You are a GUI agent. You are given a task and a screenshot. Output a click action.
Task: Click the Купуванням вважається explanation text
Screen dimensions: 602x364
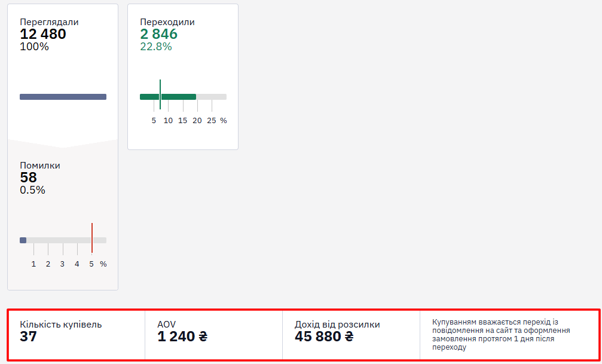501,335
